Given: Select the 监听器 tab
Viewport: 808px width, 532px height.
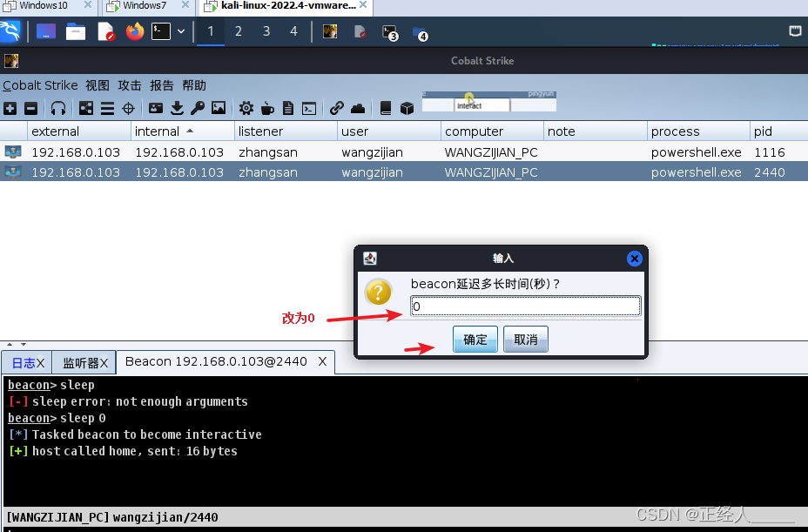Looking at the screenshot, I should [84, 363].
